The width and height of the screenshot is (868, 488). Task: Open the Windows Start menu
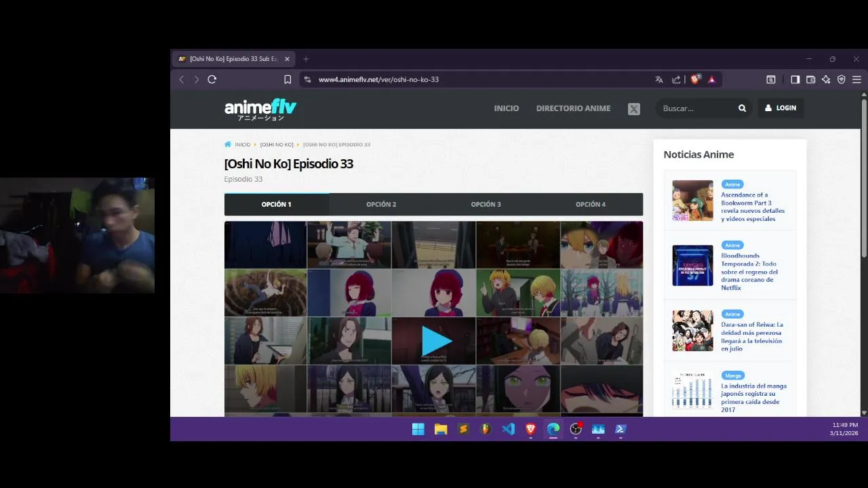418,429
